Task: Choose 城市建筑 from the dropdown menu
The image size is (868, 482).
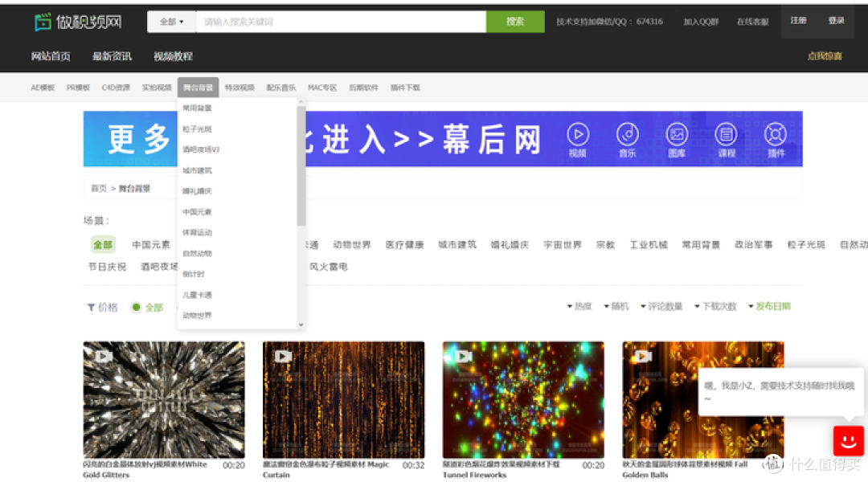Action: (x=197, y=170)
